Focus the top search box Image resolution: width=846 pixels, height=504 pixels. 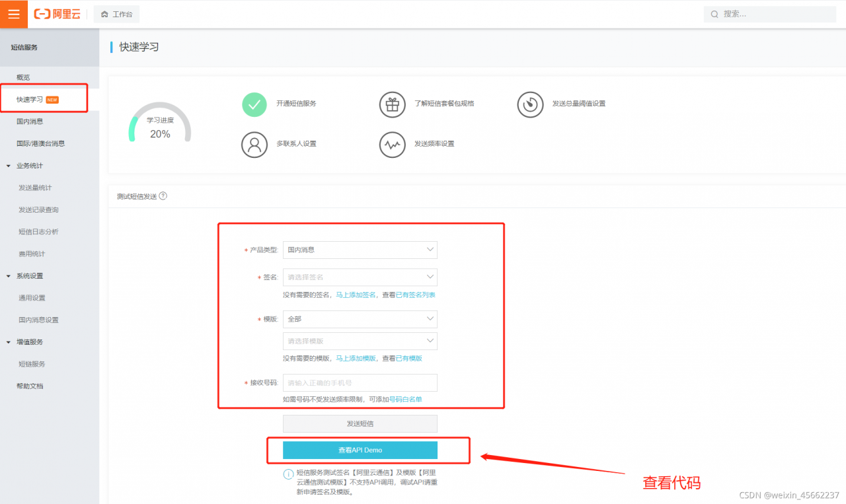point(770,14)
